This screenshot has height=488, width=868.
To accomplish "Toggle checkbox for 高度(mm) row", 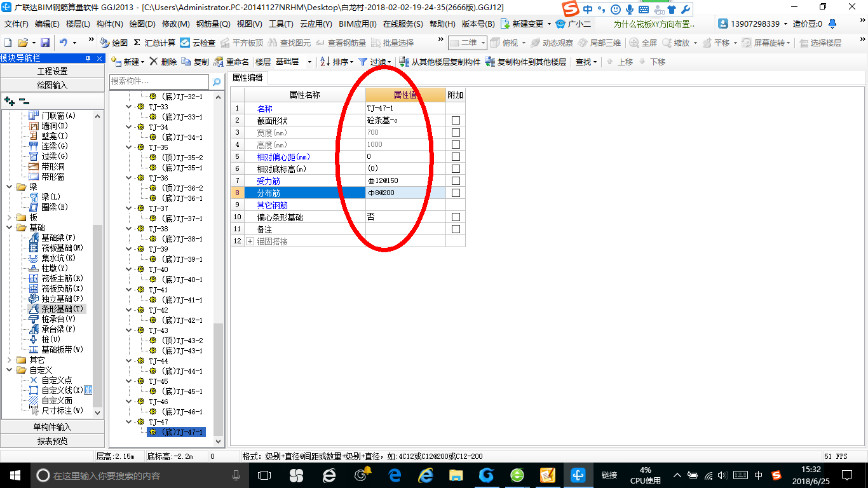I will pos(456,145).
